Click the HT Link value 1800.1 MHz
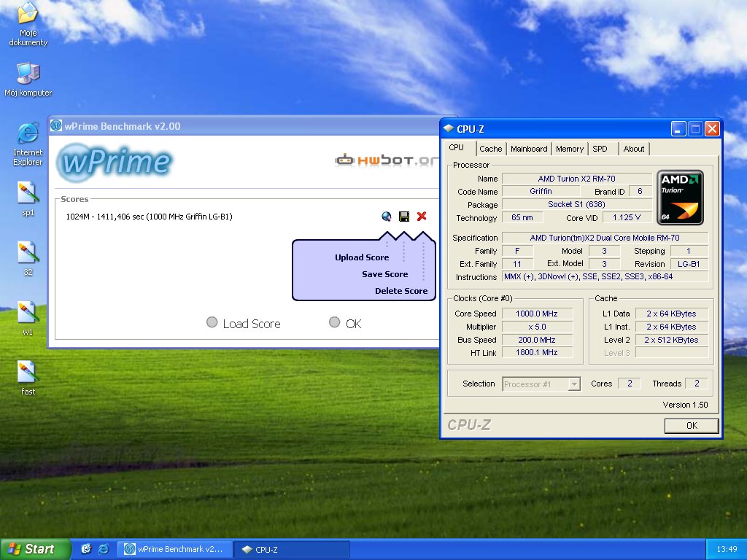This screenshot has width=747, height=560. (537, 352)
